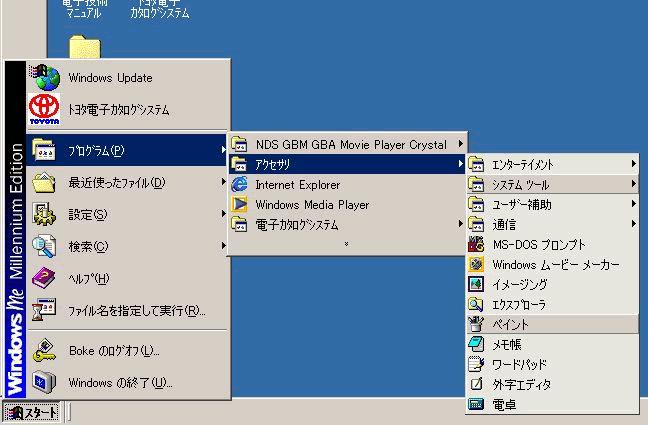Open MS-DOS プロンプト entry
The width and height of the screenshot is (648, 425).
[x=553, y=244]
